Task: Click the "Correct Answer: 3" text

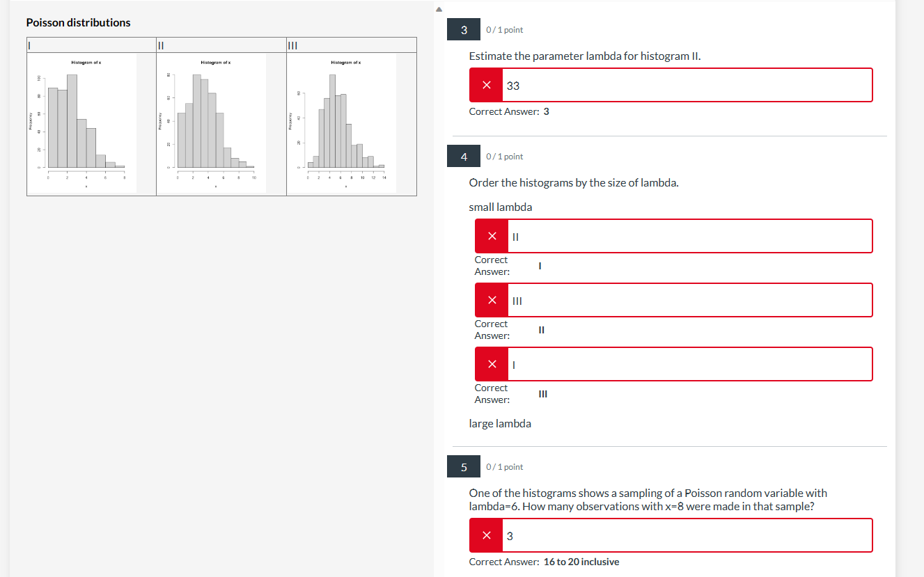Action: [x=508, y=111]
